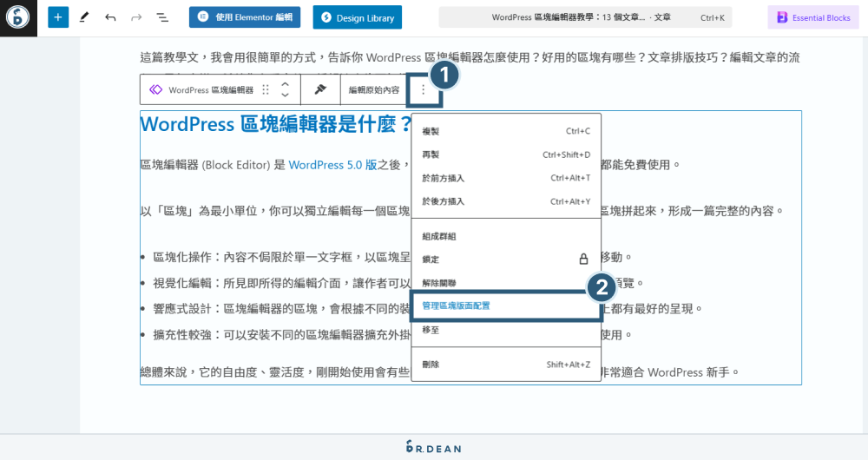Move the block up with the chevron
Image resolution: width=868 pixels, height=460 pixels.
[285, 84]
